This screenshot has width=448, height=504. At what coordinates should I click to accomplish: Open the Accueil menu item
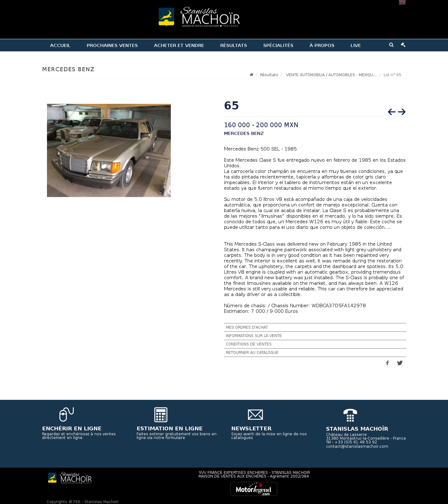tap(60, 45)
